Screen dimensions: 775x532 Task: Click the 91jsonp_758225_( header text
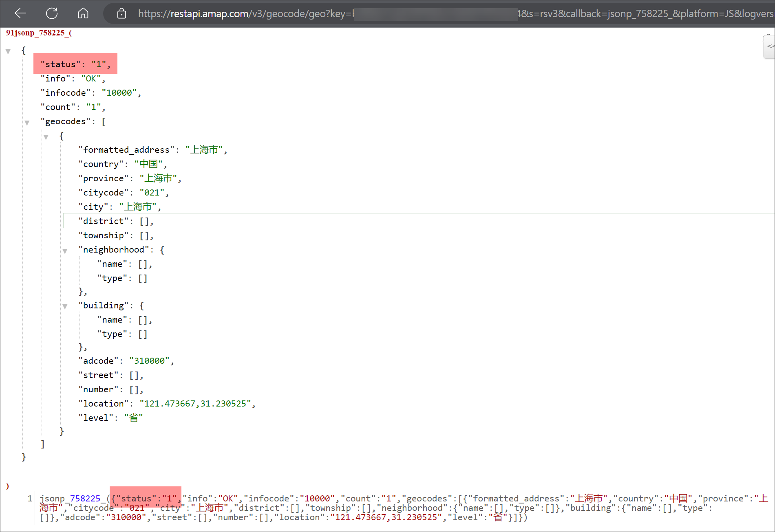click(x=39, y=33)
